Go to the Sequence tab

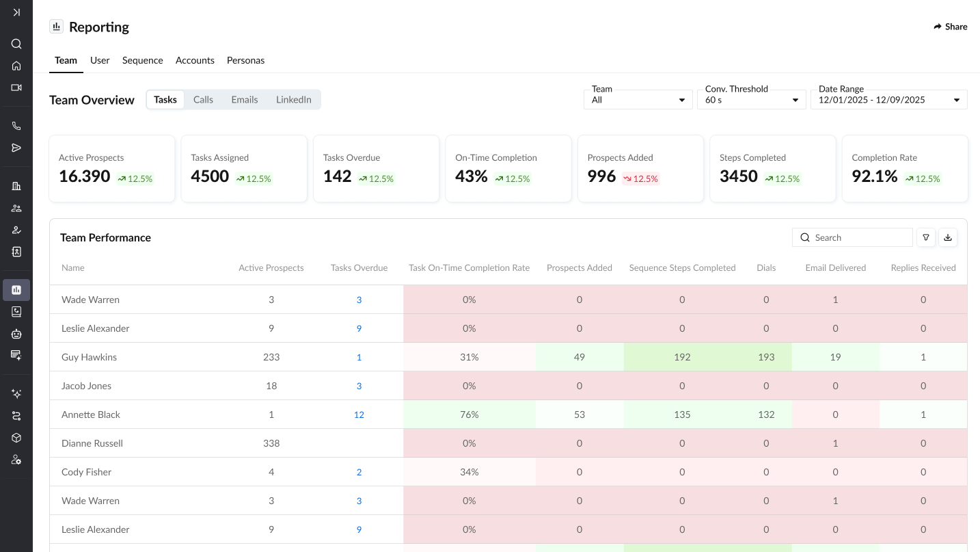click(142, 60)
